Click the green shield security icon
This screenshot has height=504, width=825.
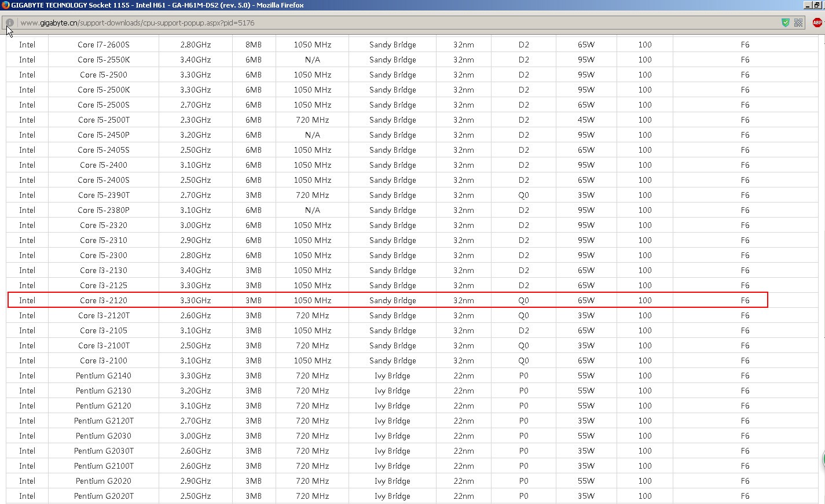point(786,23)
